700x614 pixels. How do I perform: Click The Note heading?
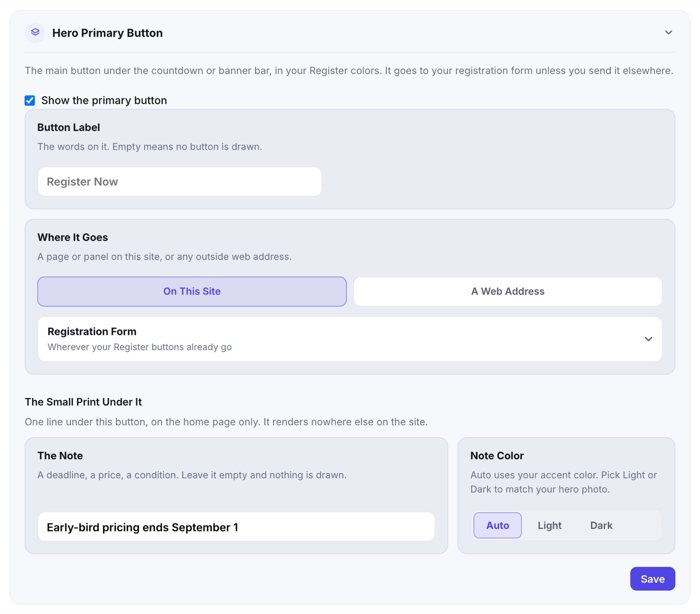click(60, 456)
